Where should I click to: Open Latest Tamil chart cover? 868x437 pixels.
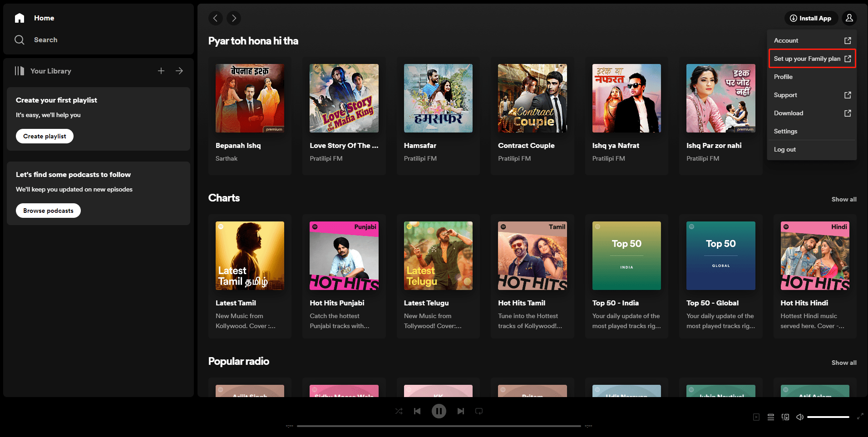tap(250, 255)
